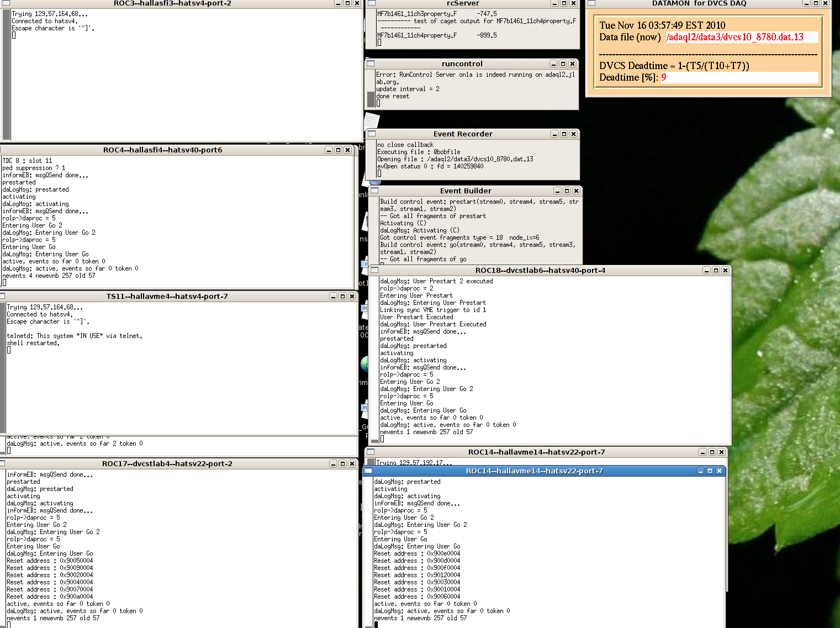Viewport: 840px width, 628px height.
Task: Click 'Linking sync VME trigger to id 1' in ROC18
Action: [x=433, y=310]
